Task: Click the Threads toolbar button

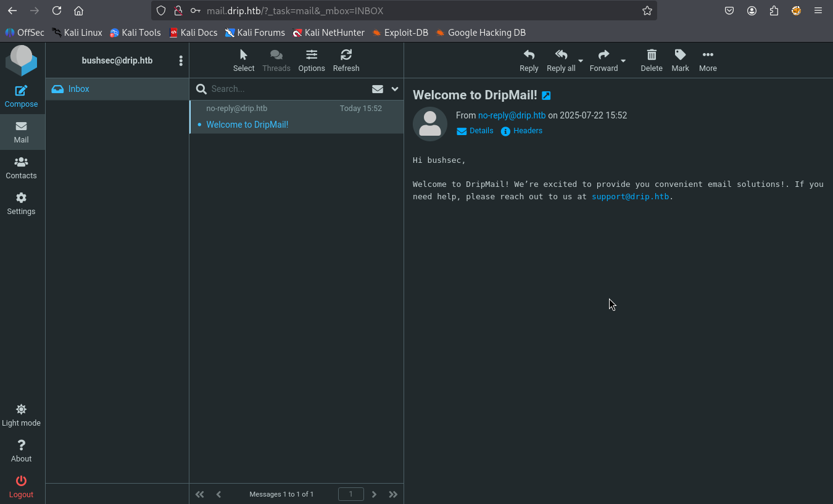Action: [x=276, y=60]
